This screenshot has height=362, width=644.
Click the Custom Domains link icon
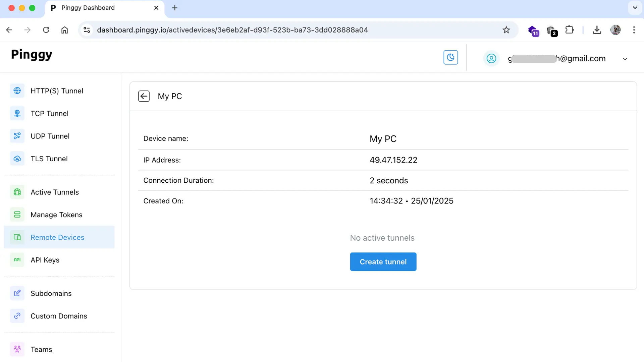click(x=17, y=316)
